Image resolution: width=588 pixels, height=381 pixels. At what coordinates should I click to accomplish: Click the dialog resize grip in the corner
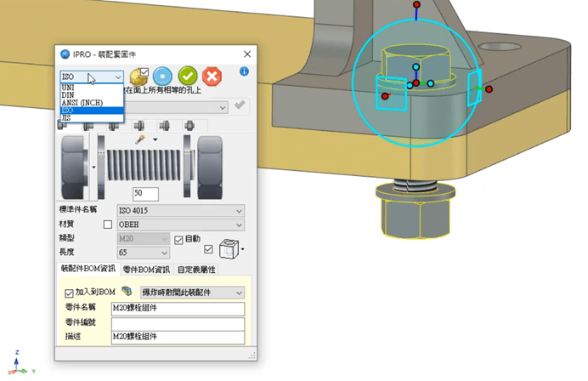click(252, 355)
